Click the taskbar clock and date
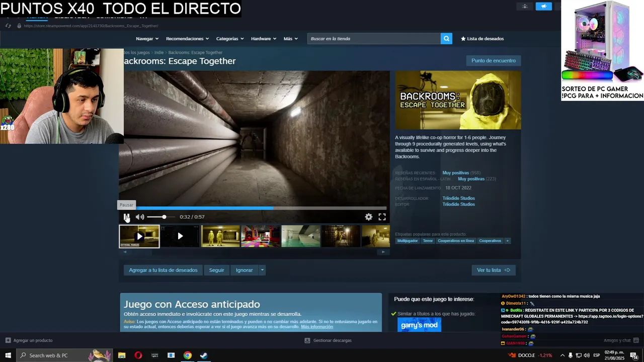644x362 pixels. click(x=614, y=355)
